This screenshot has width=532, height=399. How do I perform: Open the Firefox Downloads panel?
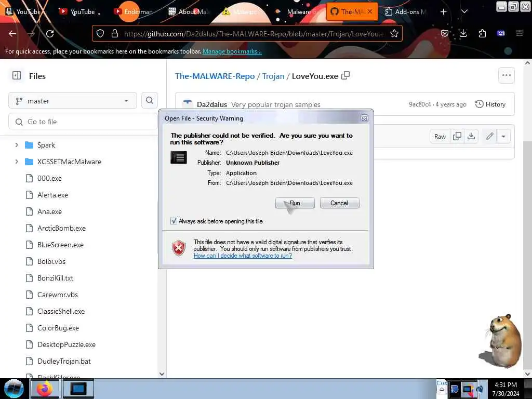pyautogui.click(x=463, y=33)
